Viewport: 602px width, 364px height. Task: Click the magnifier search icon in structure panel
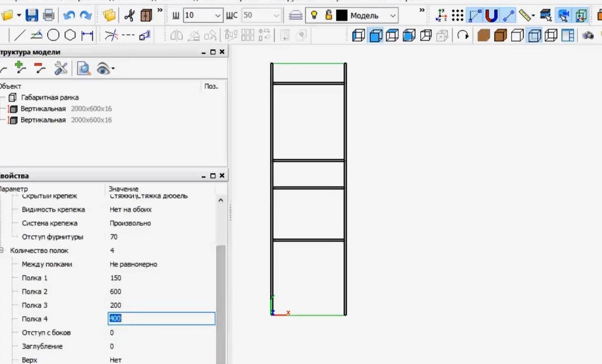83,68
